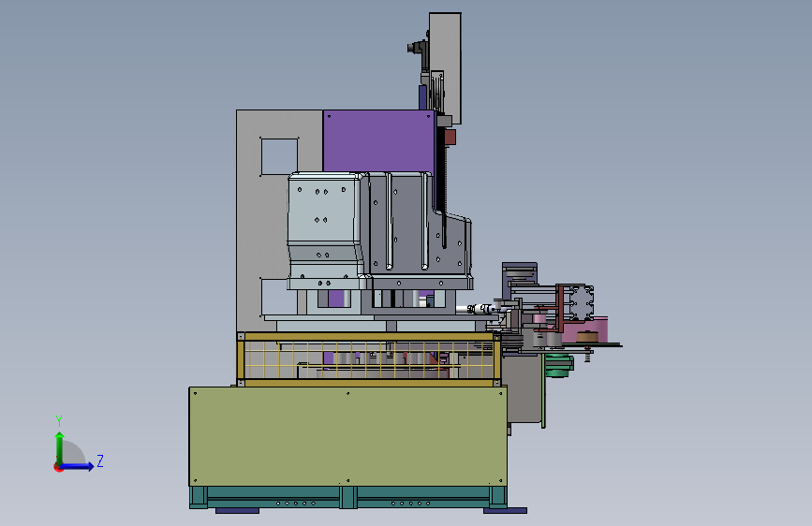Image resolution: width=812 pixels, height=526 pixels.
Task: Click the red origin point of the triad
Action: (x=57, y=467)
